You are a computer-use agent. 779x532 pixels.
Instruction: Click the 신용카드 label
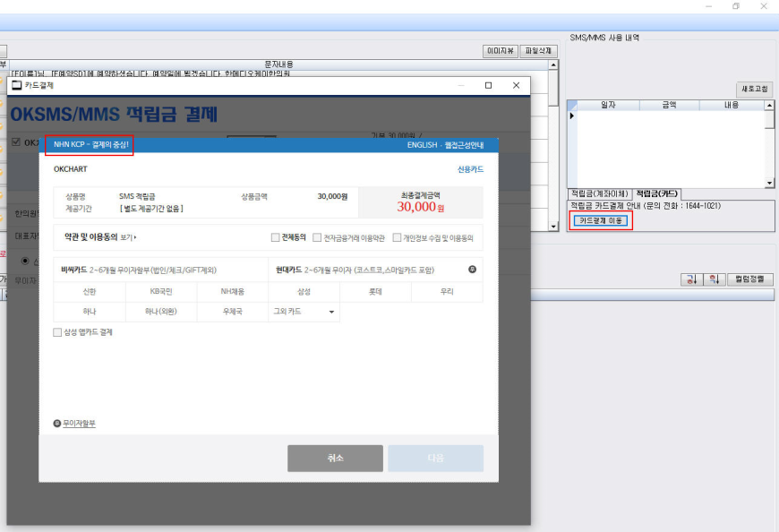(470, 169)
